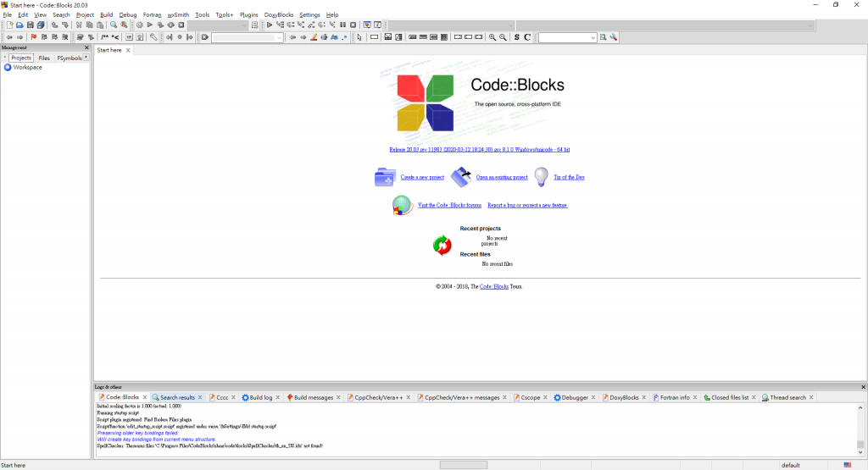The width and height of the screenshot is (868, 470).
Task: Click the Save all files icon
Action: pyautogui.click(x=41, y=25)
